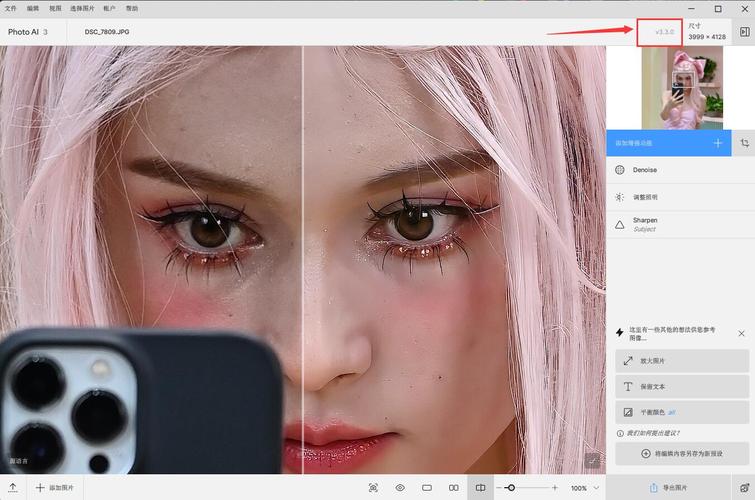This screenshot has height=500, width=755.
Task: Open the Sharpen Subject enhancement row
Action: [x=680, y=224]
